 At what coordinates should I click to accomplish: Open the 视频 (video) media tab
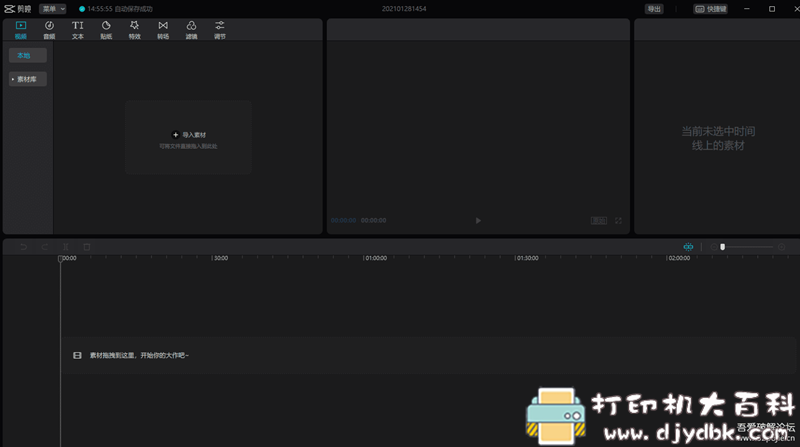[20, 30]
